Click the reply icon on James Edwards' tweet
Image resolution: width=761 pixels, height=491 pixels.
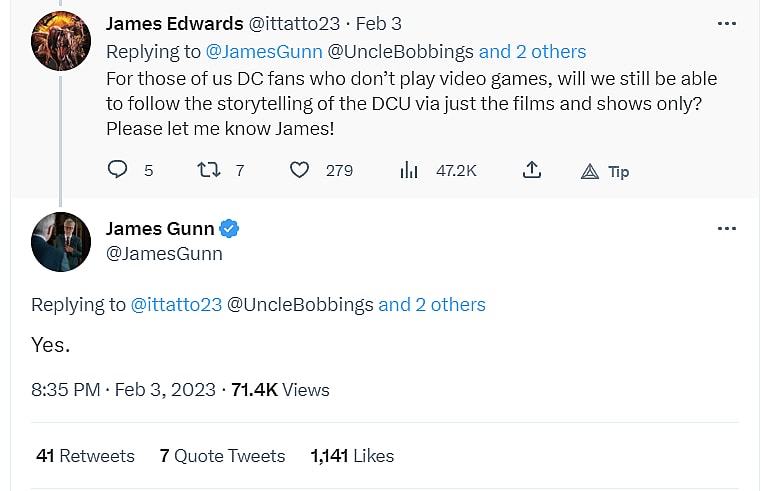118,170
